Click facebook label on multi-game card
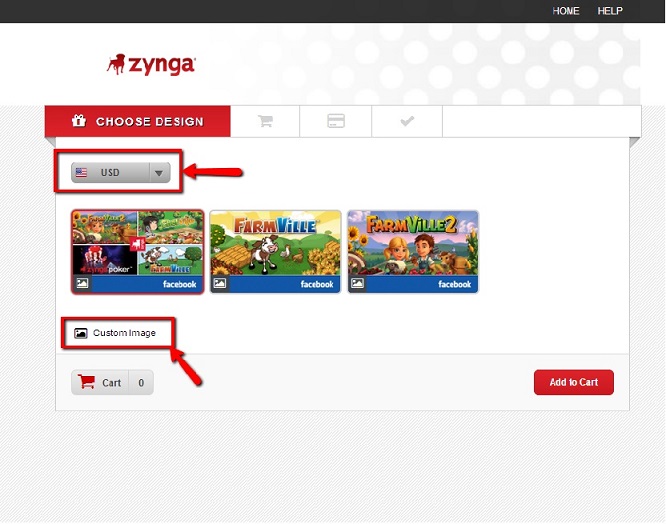The height and width of the screenshot is (524, 666). pos(179,284)
